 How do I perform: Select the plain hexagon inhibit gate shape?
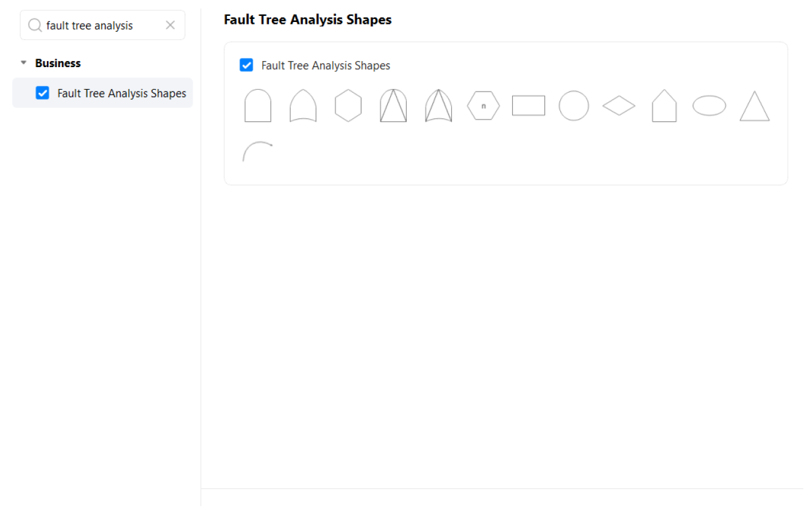point(348,106)
